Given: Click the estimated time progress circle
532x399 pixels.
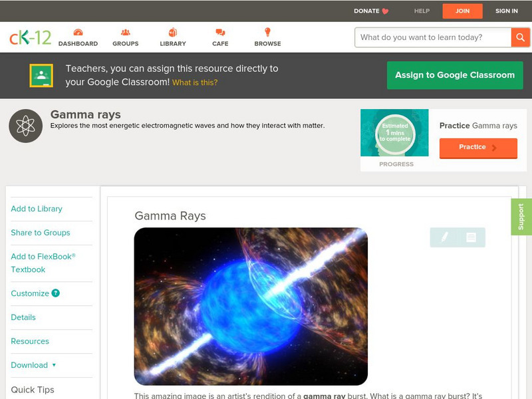Looking at the screenshot, I should 395,133.
